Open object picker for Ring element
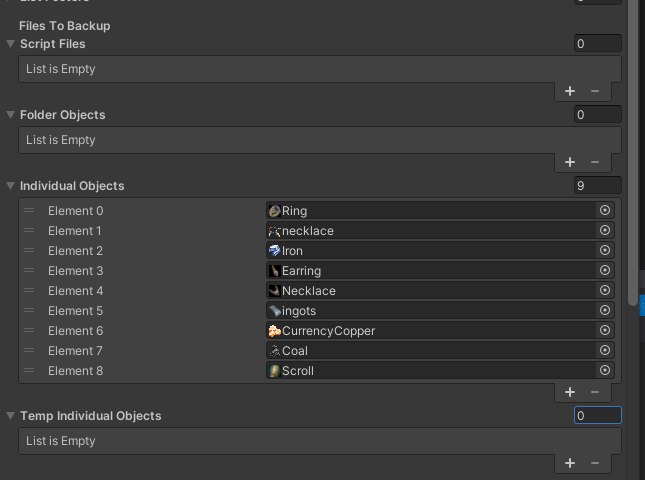645x480 pixels. click(x=604, y=211)
